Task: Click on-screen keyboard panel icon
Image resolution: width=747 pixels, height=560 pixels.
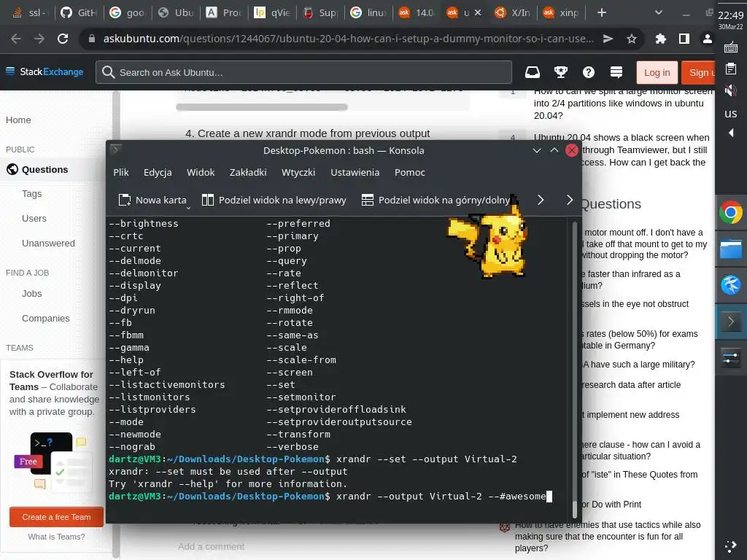Action: tap(731, 47)
